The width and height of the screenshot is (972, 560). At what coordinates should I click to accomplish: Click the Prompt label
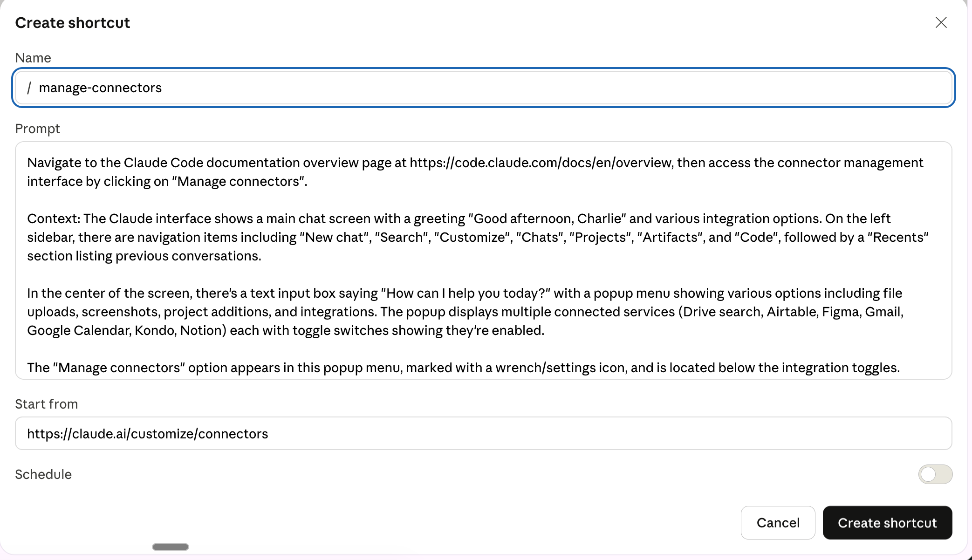click(37, 129)
